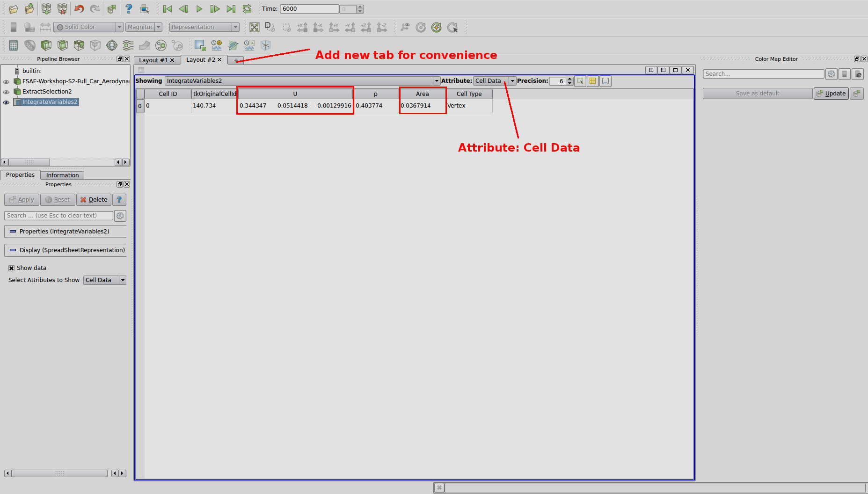Open the Magnitude component dropdown
Screen dimensions: 868x494
144,27
